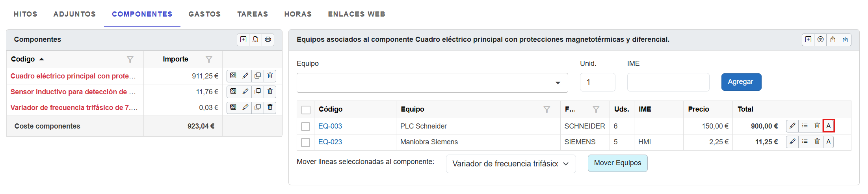Duplicate the Variador de frecuencia component
Image resolution: width=868 pixels, height=194 pixels.
(258, 107)
